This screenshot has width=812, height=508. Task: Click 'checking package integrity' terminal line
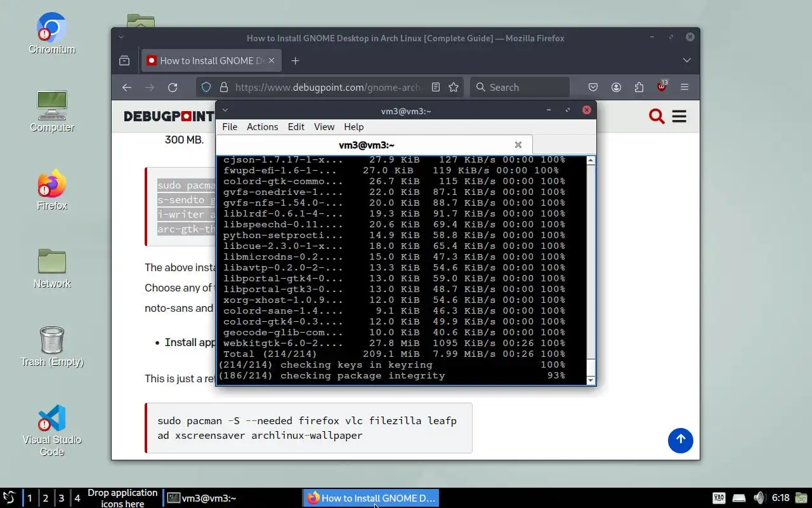click(x=391, y=375)
